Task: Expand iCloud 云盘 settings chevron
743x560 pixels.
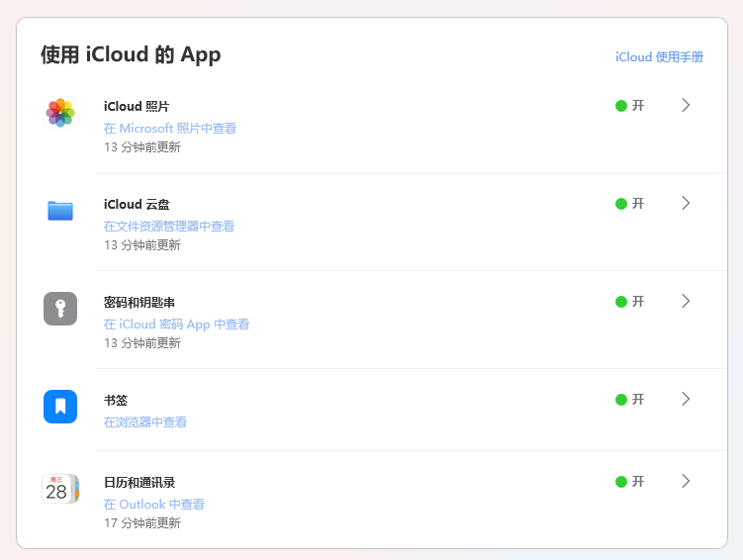Action: pos(686,203)
